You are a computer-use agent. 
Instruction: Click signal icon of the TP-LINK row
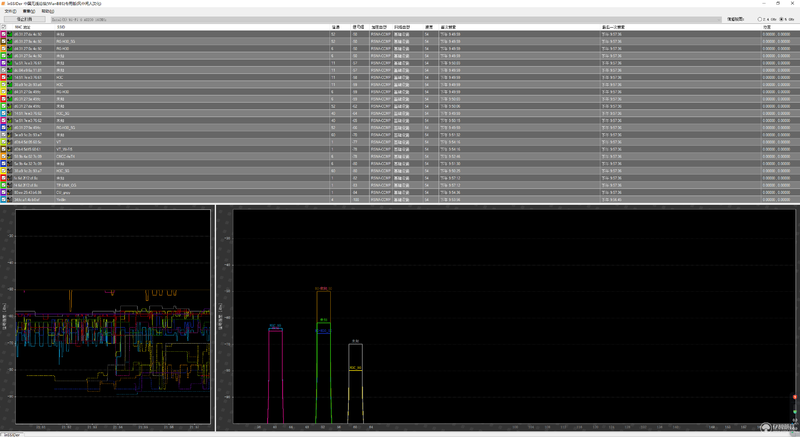click(10, 185)
